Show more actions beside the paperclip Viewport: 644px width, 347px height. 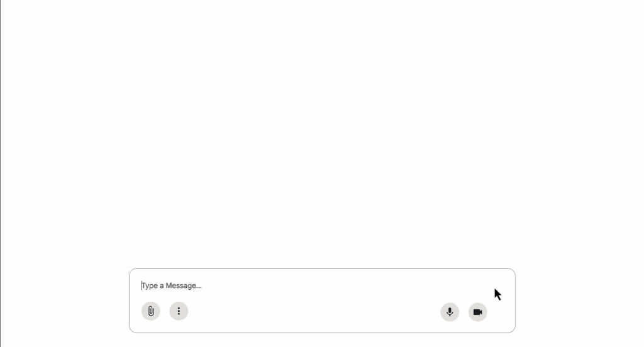tap(179, 311)
